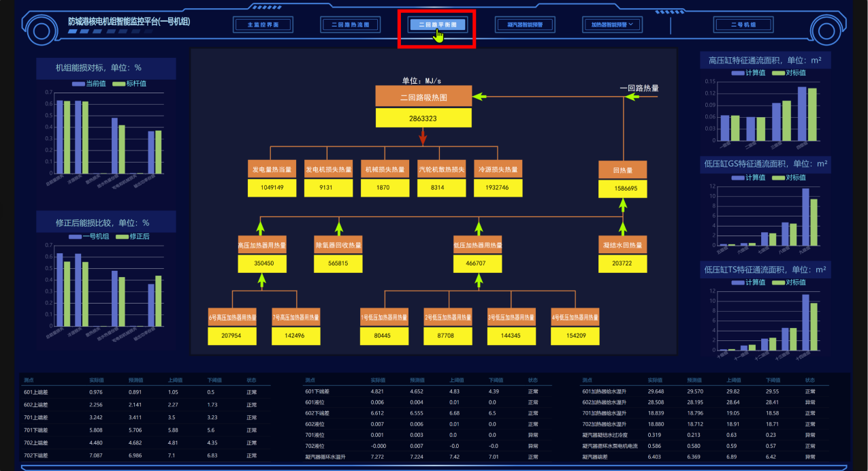Image resolution: width=868 pixels, height=471 pixels.
Task: Select the 除氧器回收热量 node
Action: (338, 245)
